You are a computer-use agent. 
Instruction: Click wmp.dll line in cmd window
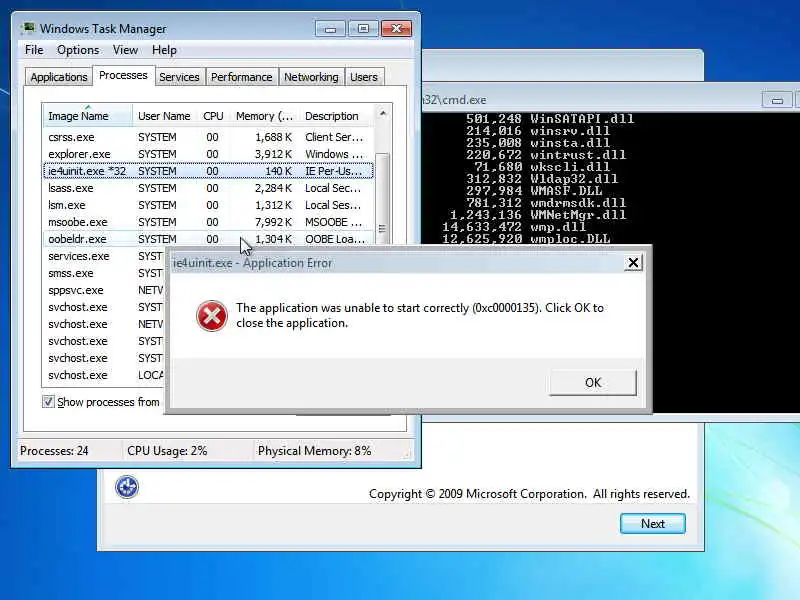coord(514,227)
